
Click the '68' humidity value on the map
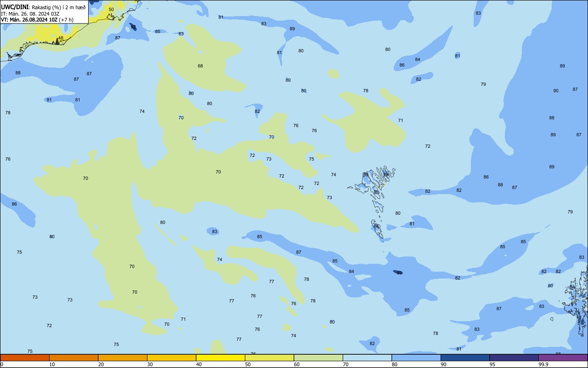tap(200, 66)
